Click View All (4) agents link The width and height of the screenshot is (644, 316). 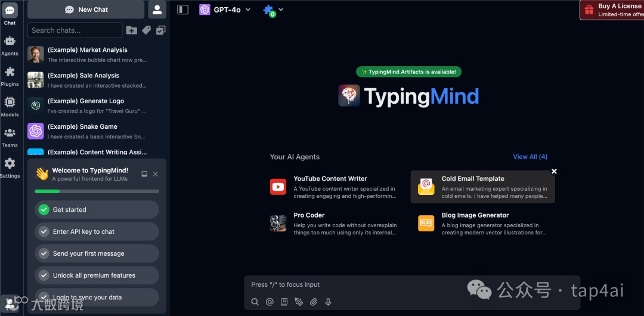tap(530, 157)
